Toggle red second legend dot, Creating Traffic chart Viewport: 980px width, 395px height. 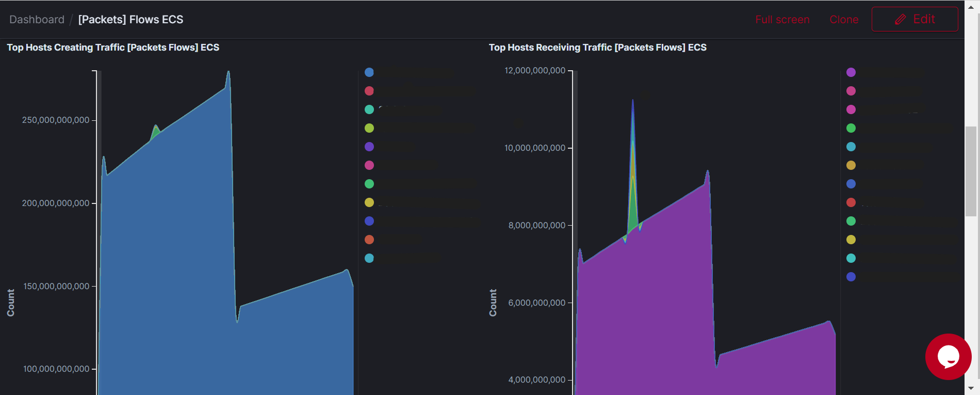click(x=369, y=91)
